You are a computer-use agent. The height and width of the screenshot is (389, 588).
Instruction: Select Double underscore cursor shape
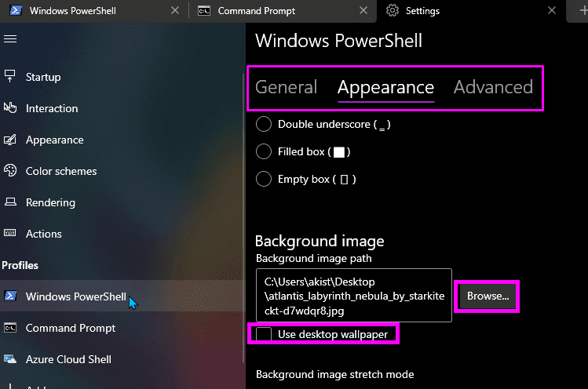coord(264,124)
